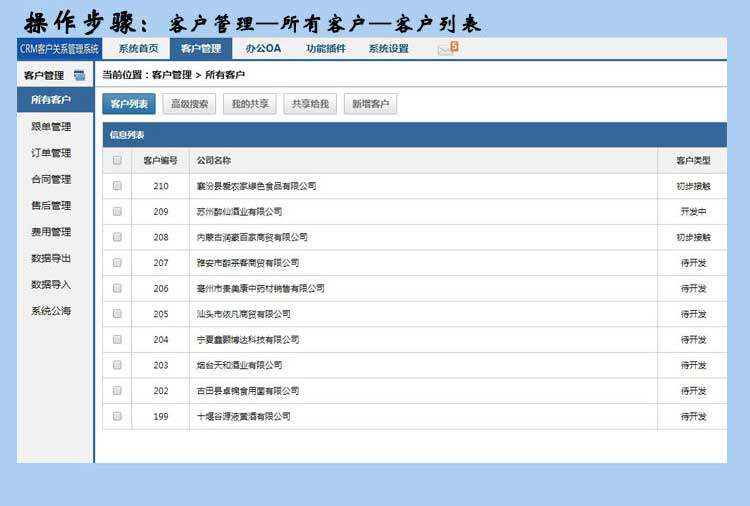Open 系统公海 in the sidebar
The height and width of the screenshot is (506, 750).
(51, 311)
